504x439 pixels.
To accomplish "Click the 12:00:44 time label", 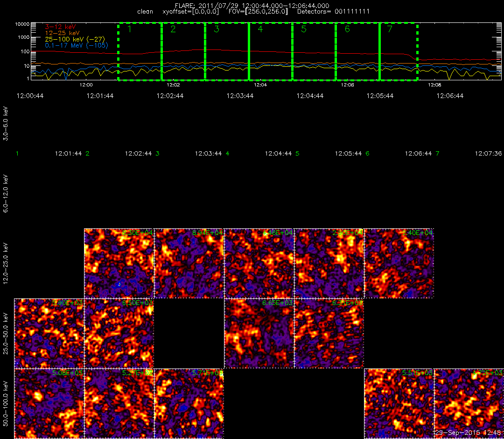I will [30, 96].
